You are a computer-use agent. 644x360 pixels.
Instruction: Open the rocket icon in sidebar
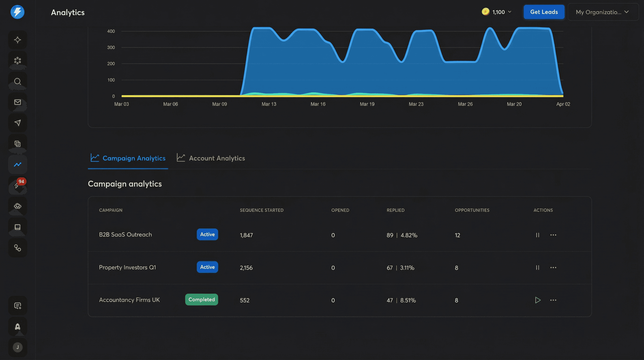[x=18, y=326]
